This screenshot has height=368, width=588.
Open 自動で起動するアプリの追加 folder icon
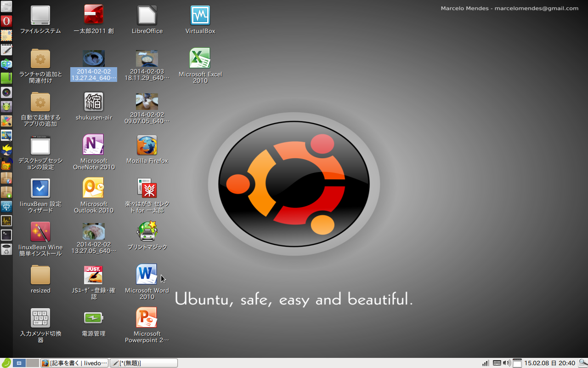tap(40, 102)
